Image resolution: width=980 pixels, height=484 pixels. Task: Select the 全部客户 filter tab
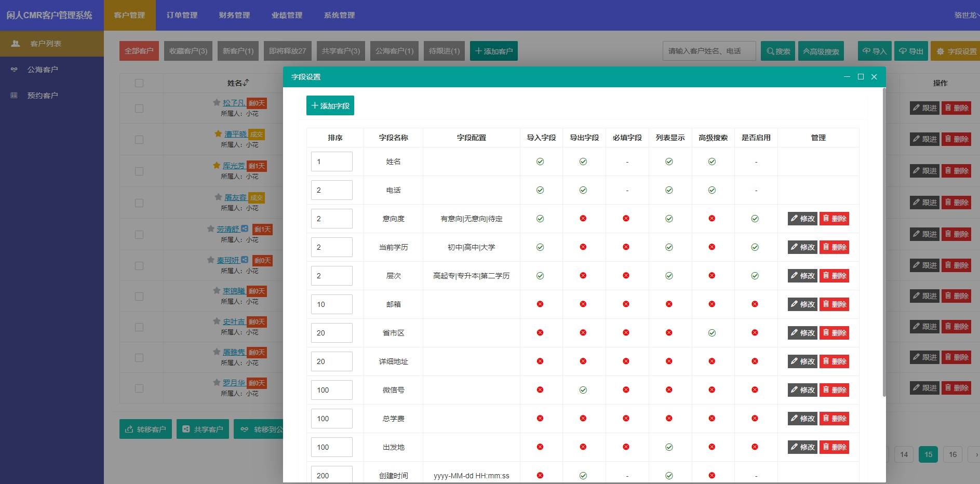point(139,51)
